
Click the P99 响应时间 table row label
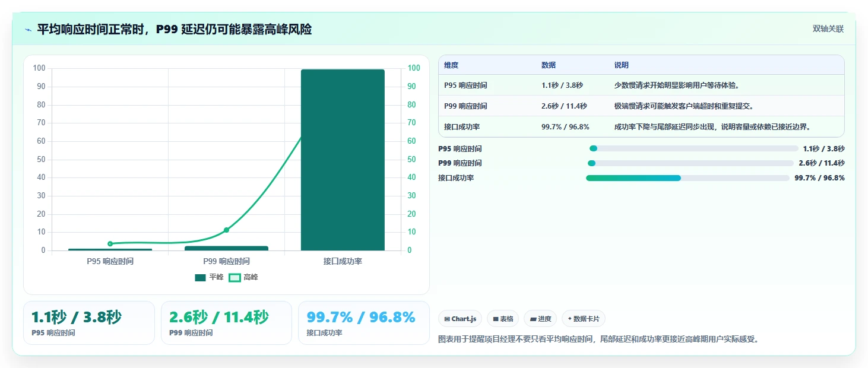pyautogui.click(x=465, y=106)
